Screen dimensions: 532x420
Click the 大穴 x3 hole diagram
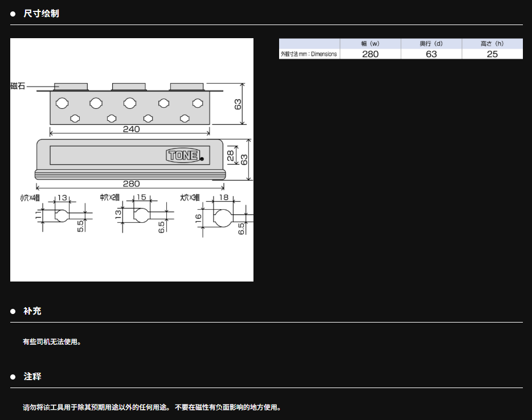click(222, 217)
